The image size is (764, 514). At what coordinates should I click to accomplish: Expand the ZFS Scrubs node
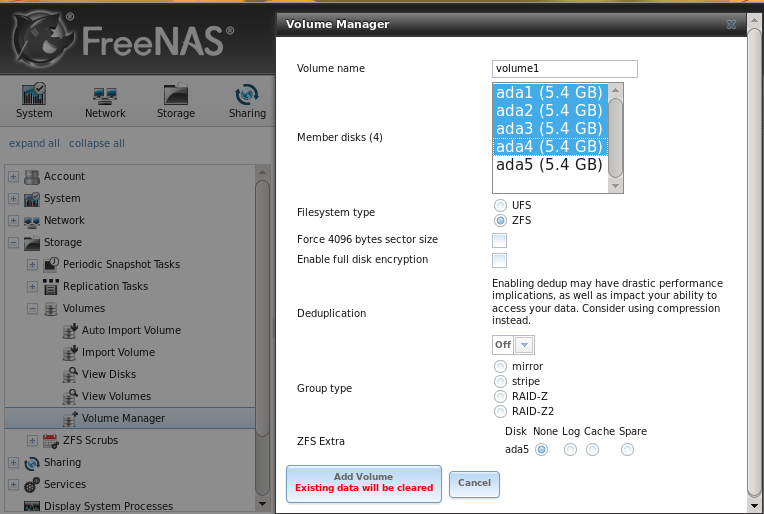coord(32,441)
